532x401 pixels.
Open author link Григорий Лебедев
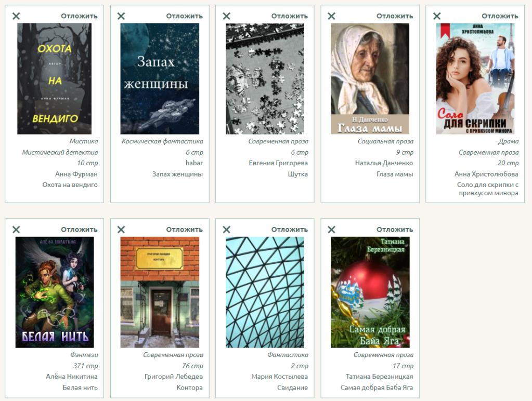(x=174, y=377)
